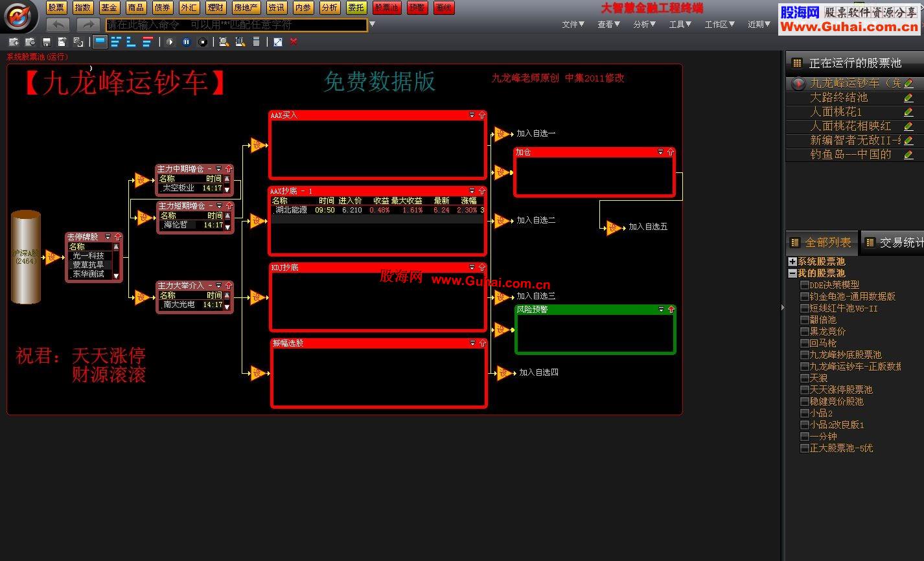
Task: Open the 文件 menu
Action: point(573,25)
